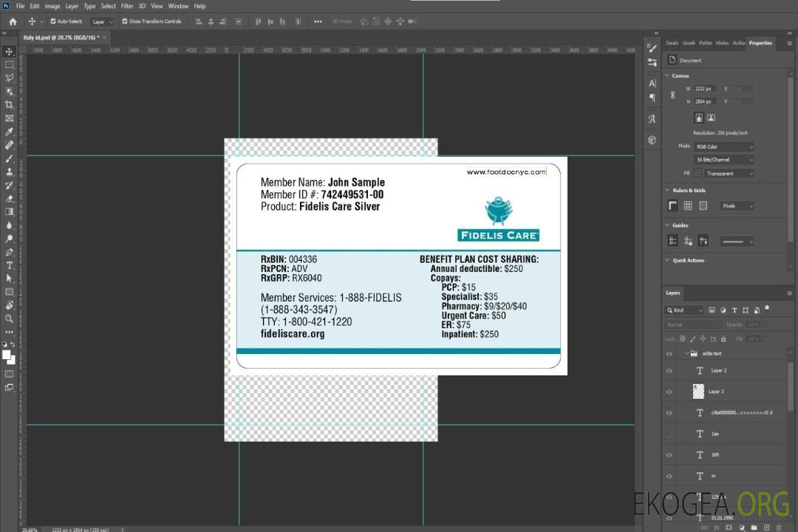Viewport: 798px width, 532px height.
Task: Hide Layer 2 via eye icon
Action: pyautogui.click(x=669, y=371)
